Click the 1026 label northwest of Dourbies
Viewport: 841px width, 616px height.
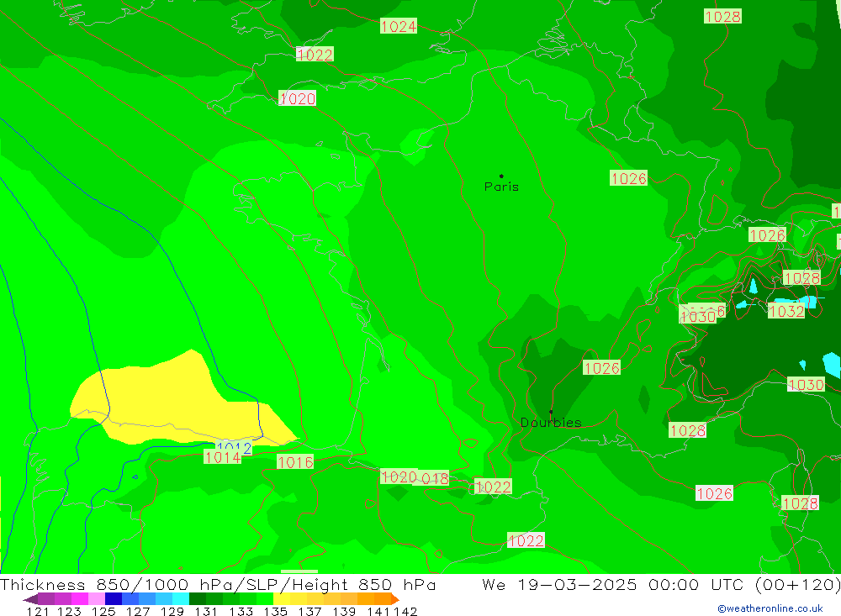tap(602, 368)
